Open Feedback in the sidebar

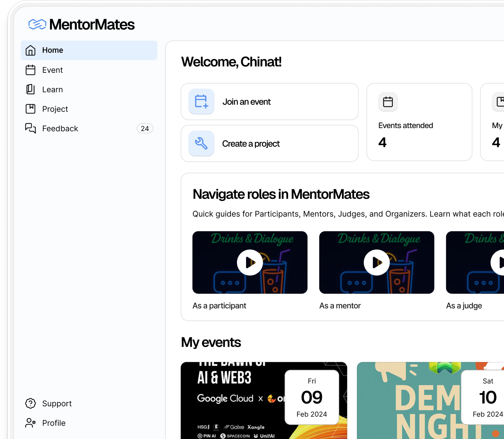[x=89, y=128]
